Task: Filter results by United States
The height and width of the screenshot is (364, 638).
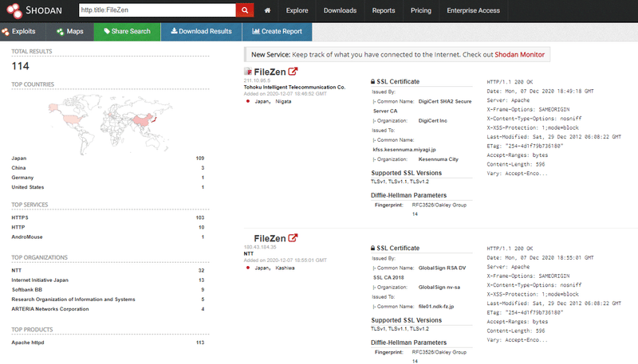Action: pyautogui.click(x=28, y=187)
